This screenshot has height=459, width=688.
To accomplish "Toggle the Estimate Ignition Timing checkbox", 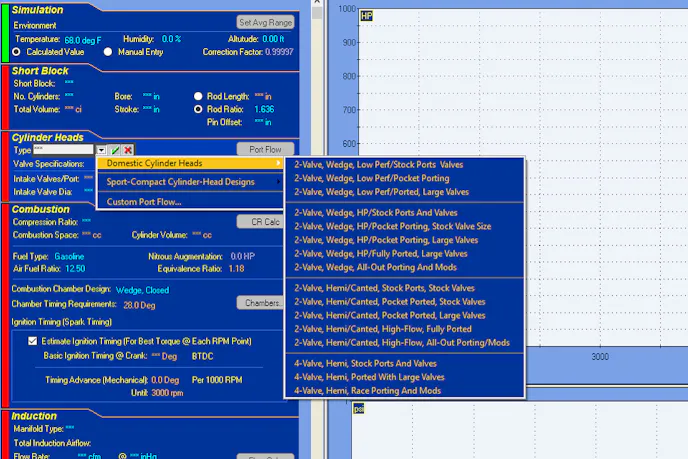I will click(x=33, y=340).
